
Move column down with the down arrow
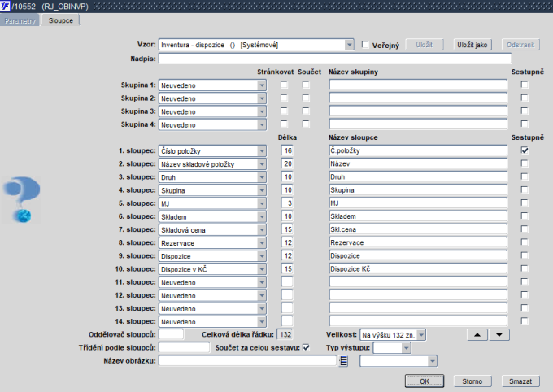pyautogui.click(x=499, y=335)
